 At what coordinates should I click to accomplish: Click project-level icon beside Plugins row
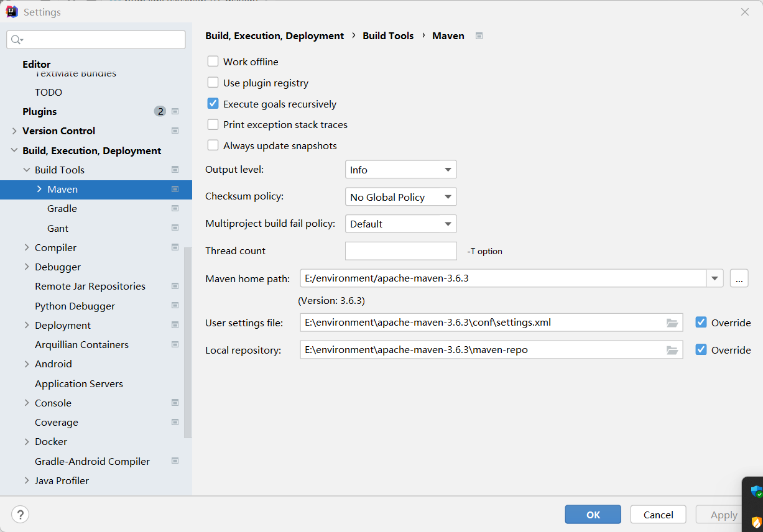click(x=175, y=111)
